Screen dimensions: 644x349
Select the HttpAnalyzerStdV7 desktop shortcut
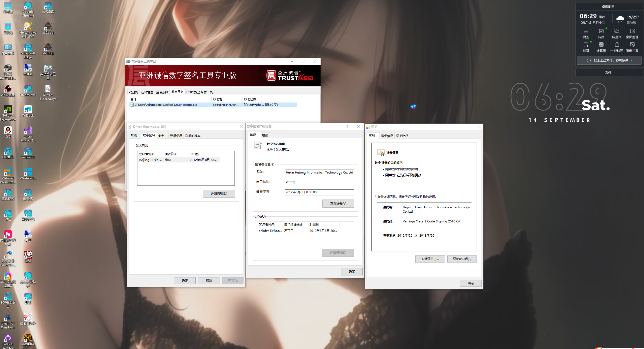tap(28, 29)
